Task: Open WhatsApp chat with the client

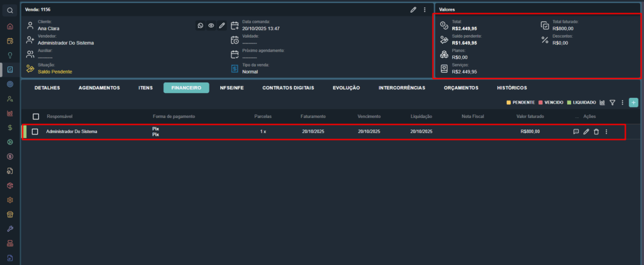Action: 201,26
